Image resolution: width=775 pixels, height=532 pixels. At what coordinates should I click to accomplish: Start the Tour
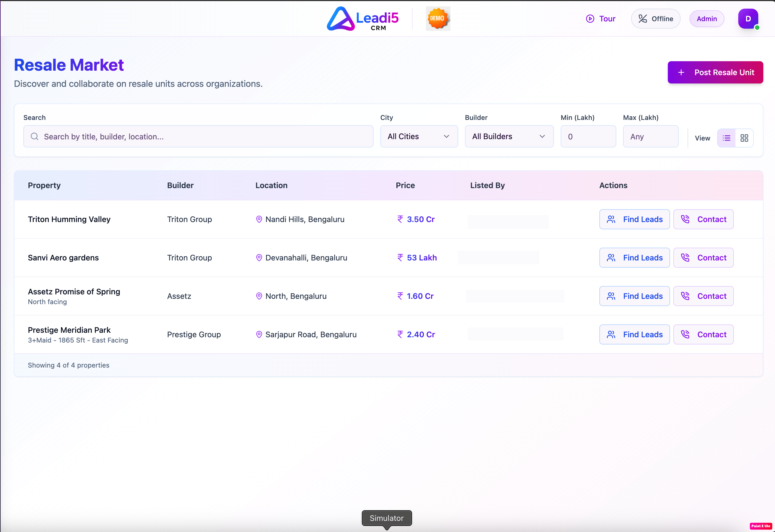click(x=600, y=19)
